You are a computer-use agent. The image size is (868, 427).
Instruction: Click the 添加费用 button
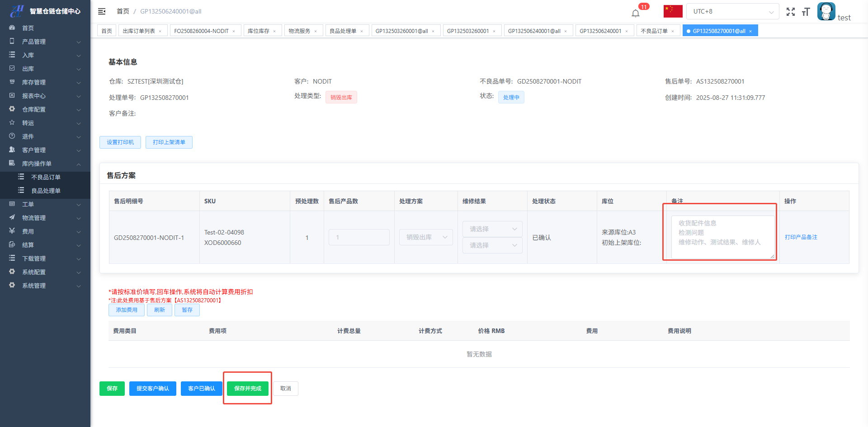pyautogui.click(x=126, y=310)
